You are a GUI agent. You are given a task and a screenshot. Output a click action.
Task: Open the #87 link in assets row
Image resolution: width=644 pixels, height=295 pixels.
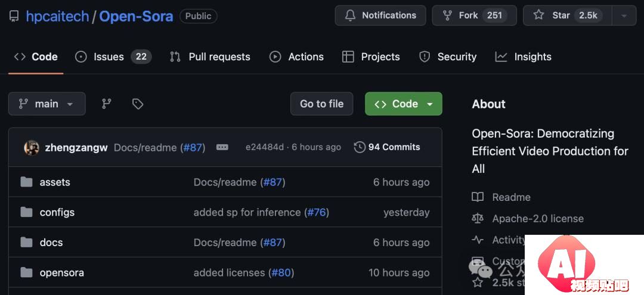tap(273, 182)
